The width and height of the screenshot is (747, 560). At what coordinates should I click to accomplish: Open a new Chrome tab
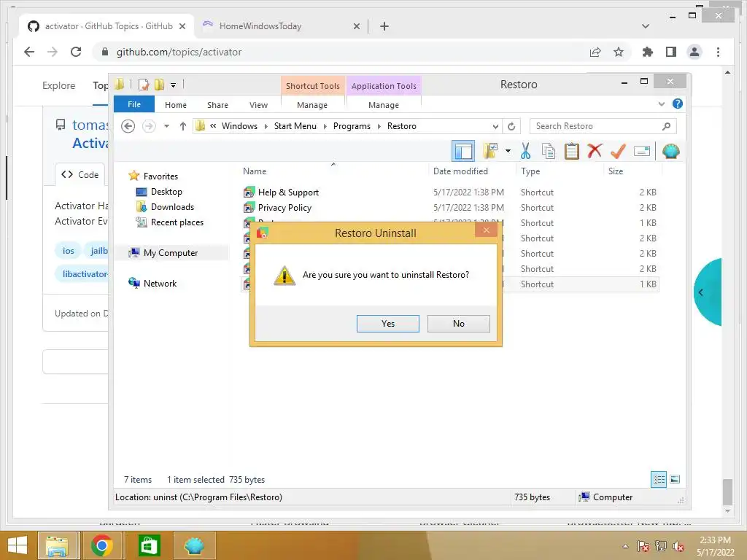point(384,26)
